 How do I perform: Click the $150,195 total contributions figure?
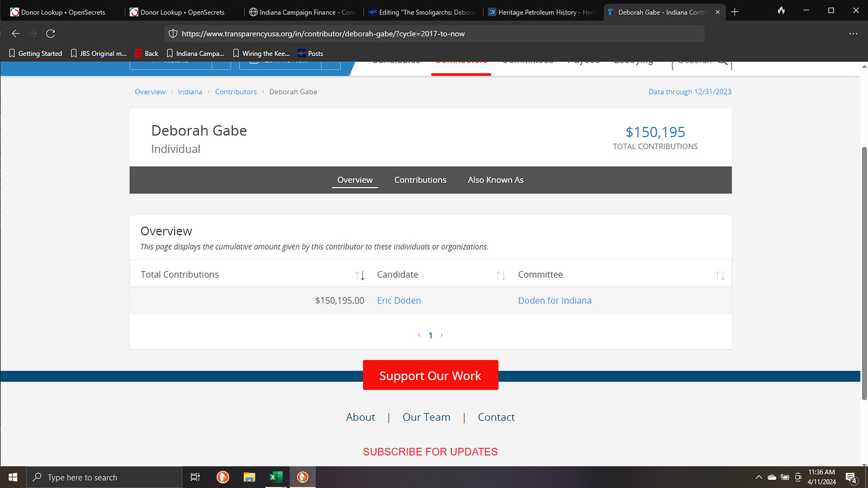(x=655, y=132)
